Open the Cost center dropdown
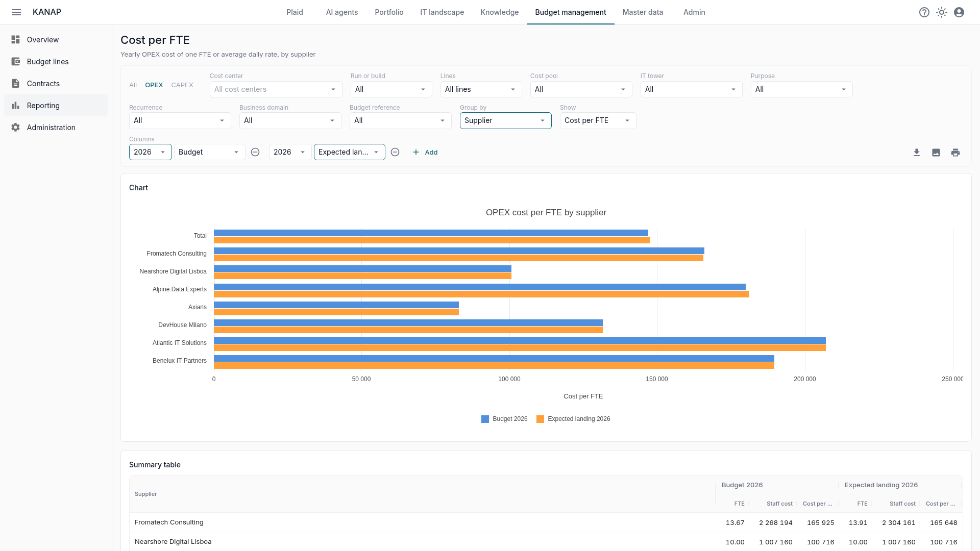 [276, 89]
